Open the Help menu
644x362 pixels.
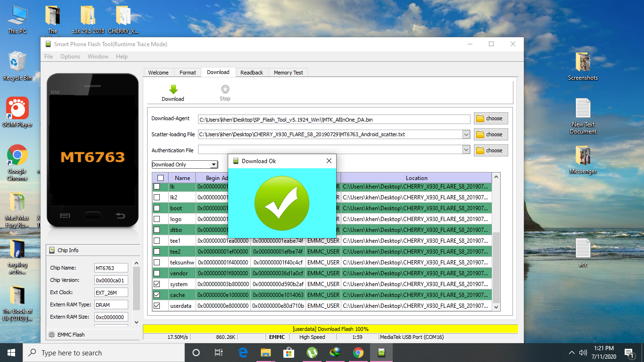(122, 57)
